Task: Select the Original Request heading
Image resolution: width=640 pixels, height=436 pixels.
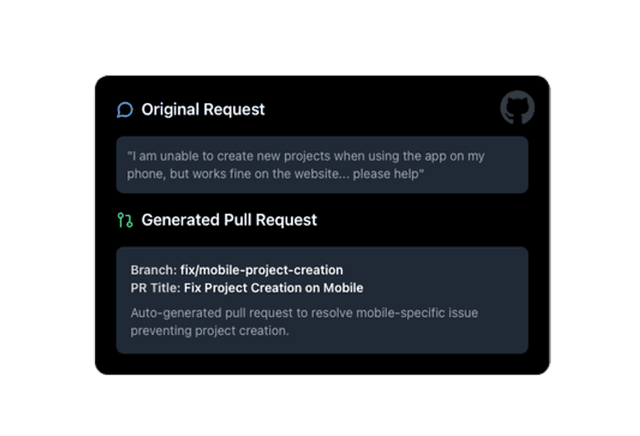Action: [203, 109]
